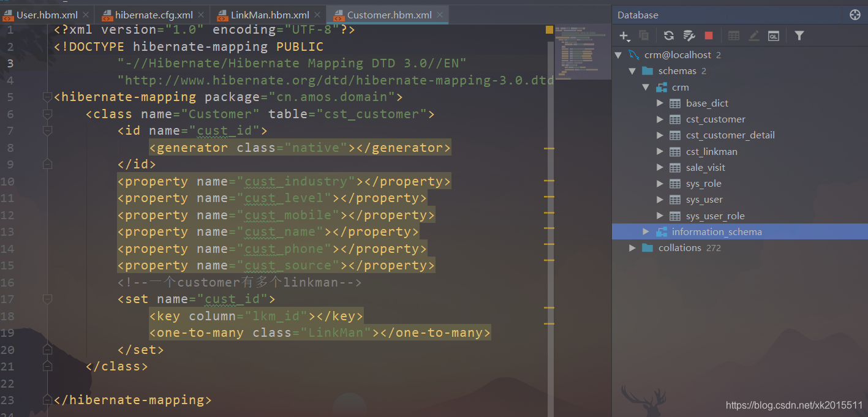Screen dimensions: 868x417
Task: Click the schemas folder icon
Action: coord(647,71)
